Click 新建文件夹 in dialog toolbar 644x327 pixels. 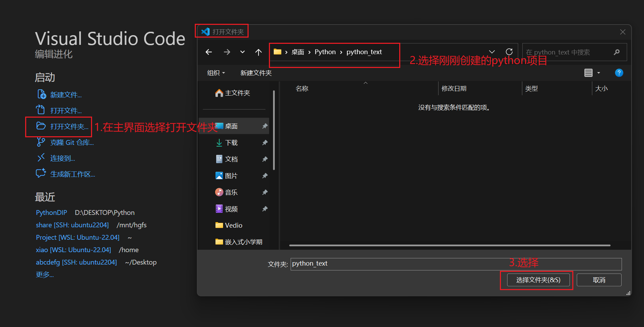coord(256,73)
